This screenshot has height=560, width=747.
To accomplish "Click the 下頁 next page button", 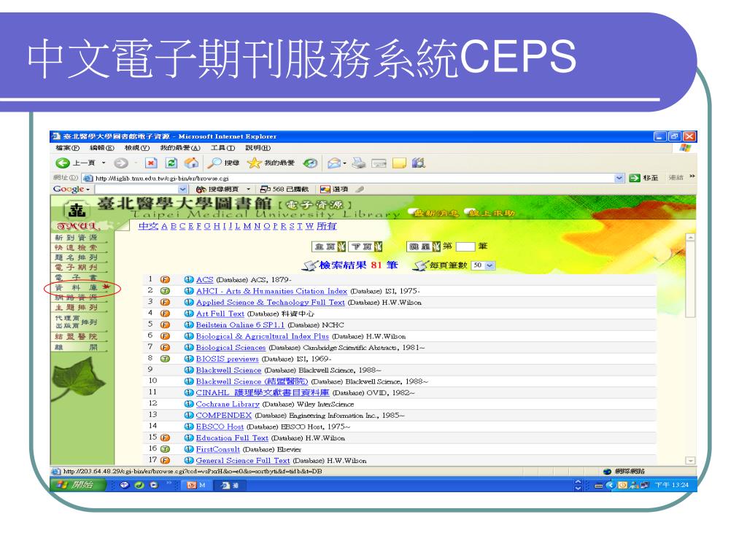I will [366, 246].
